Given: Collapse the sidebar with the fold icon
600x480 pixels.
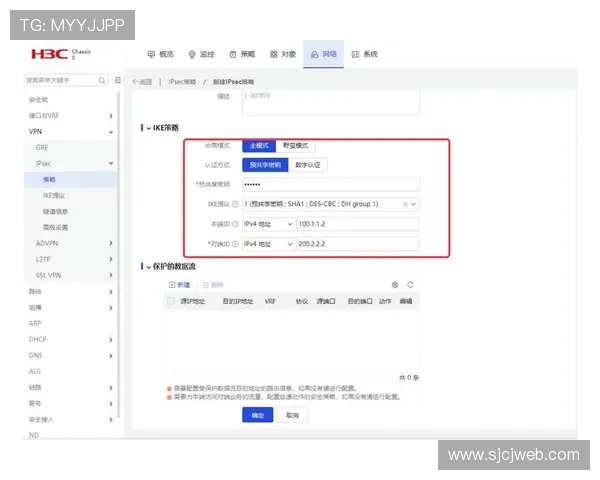Looking at the screenshot, I should click(x=118, y=80).
